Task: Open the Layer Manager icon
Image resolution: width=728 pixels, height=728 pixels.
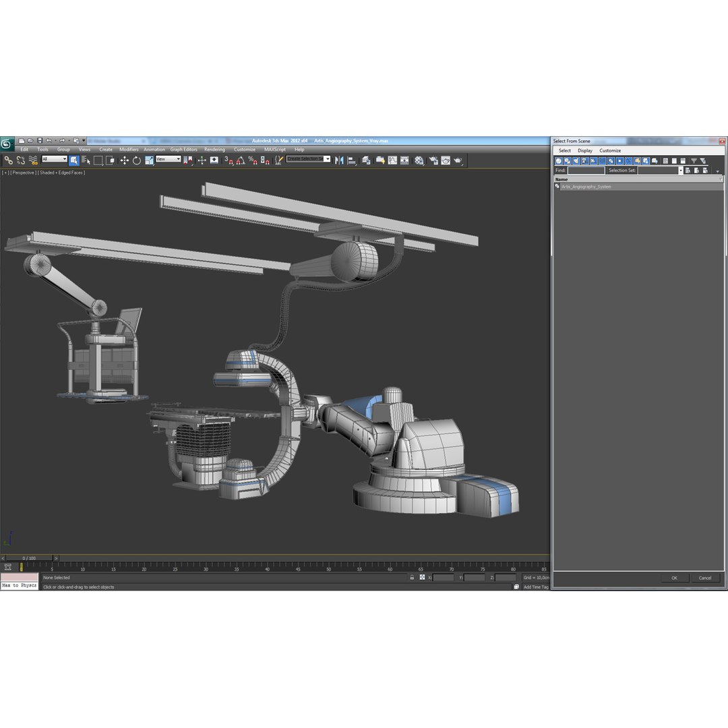Action: click(x=366, y=160)
